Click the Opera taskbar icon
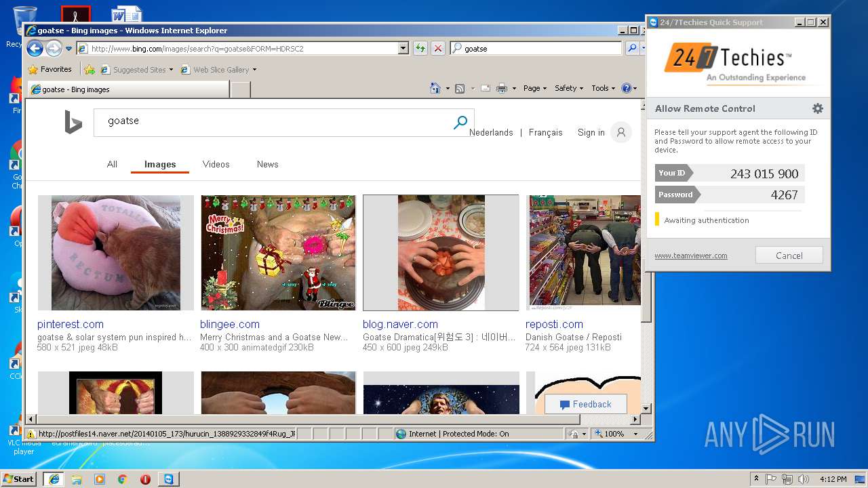 [x=145, y=479]
